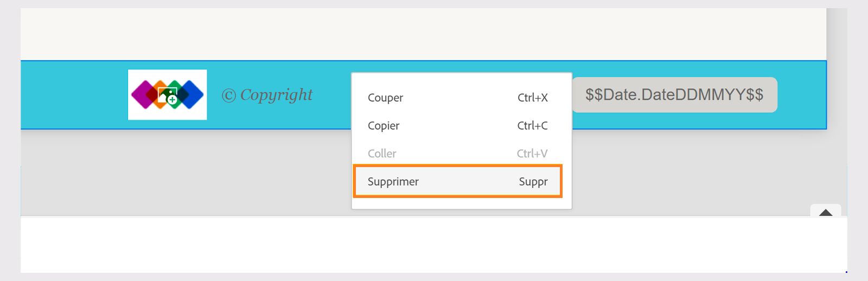Click the cyan footer bar background
The height and width of the screenshot is (281, 868).
71,95
